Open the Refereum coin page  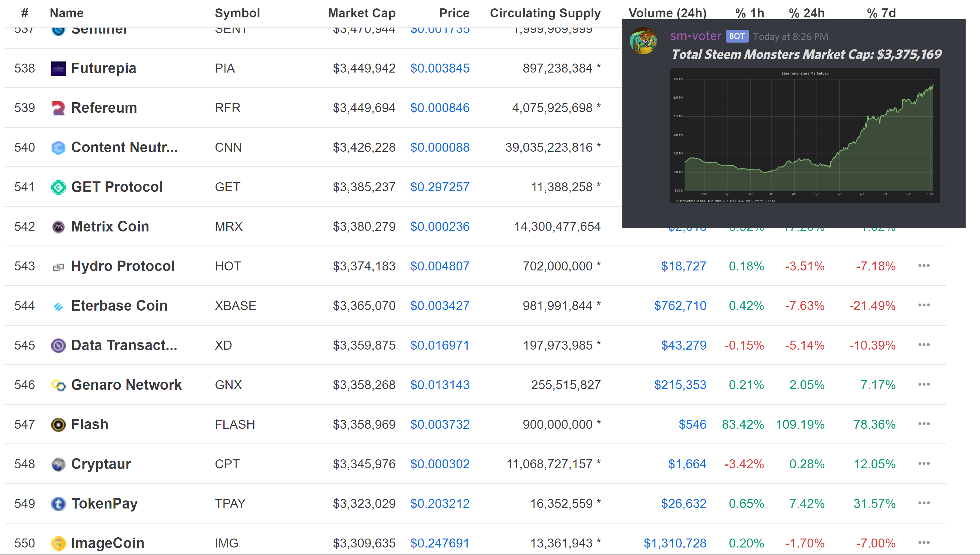[104, 108]
